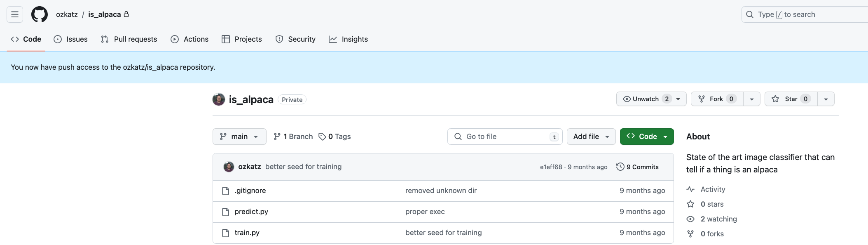This screenshot has height=245, width=868.
Task: Open the predict.py file
Action: (251, 212)
